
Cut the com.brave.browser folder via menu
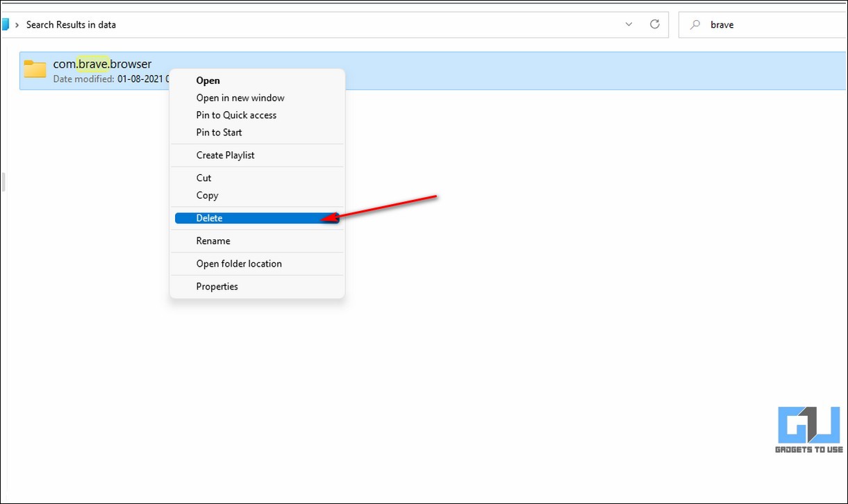pos(257,178)
